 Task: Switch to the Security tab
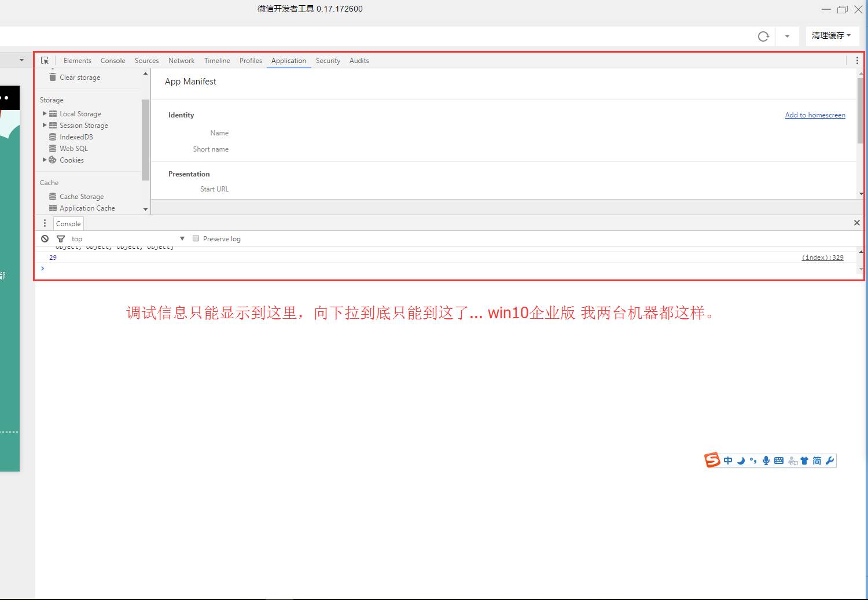tap(328, 60)
